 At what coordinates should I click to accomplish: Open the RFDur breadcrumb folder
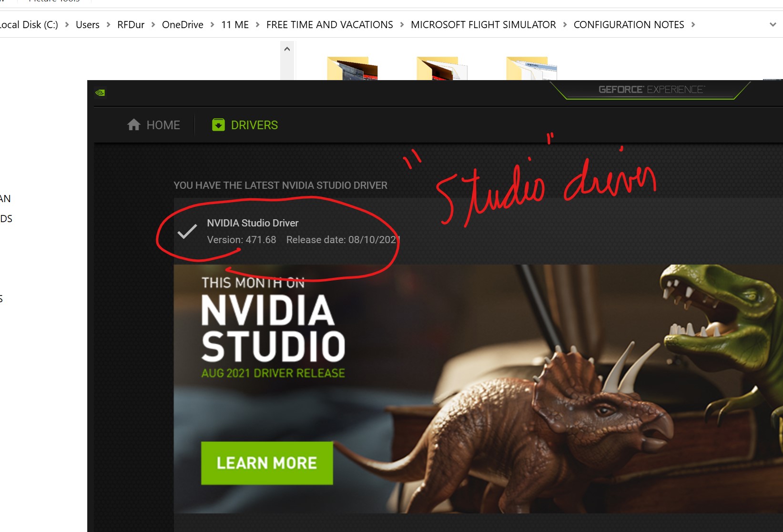point(131,25)
